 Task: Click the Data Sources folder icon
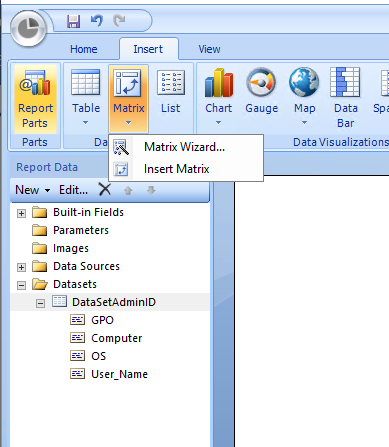[40, 266]
